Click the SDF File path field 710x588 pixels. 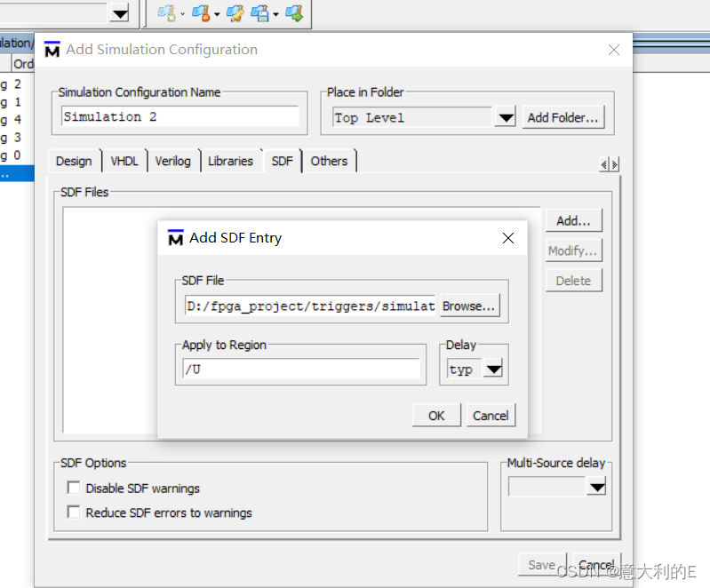click(x=311, y=306)
